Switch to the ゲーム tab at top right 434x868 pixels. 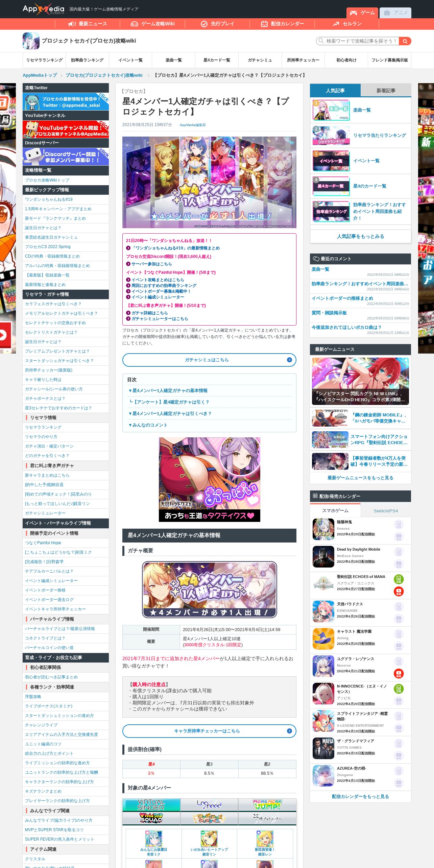pos(362,13)
